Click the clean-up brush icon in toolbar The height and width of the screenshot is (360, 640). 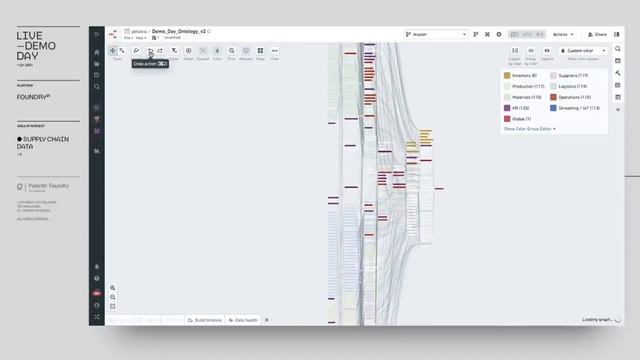[x=136, y=51]
